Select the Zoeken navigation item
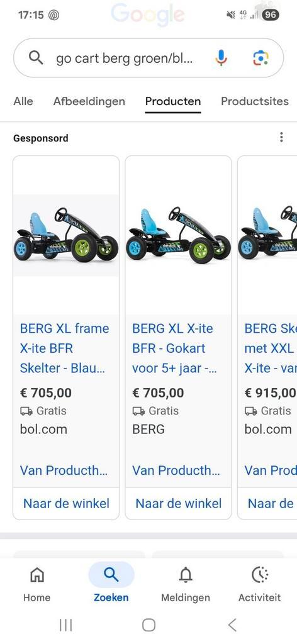This screenshot has height=644, width=297. coord(111,583)
